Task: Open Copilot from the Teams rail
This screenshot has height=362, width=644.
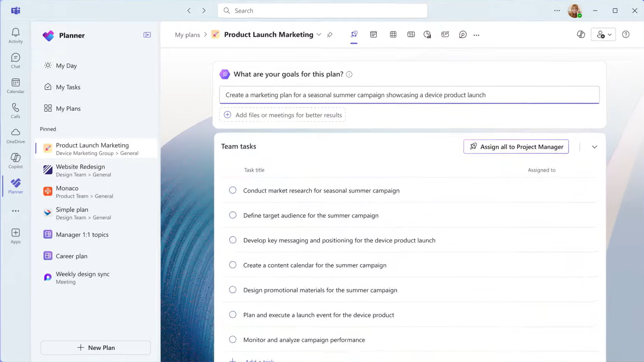Action: pyautogui.click(x=15, y=161)
